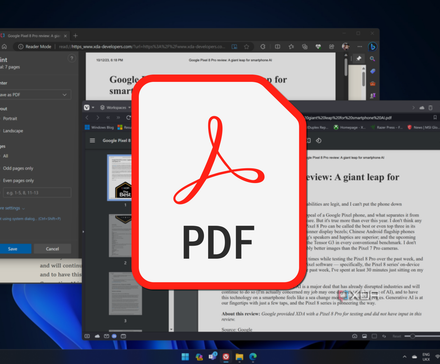The height and width of the screenshot is (364, 440).
Task: Go back in Vivaldi navigation
Action: tap(87, 117)
